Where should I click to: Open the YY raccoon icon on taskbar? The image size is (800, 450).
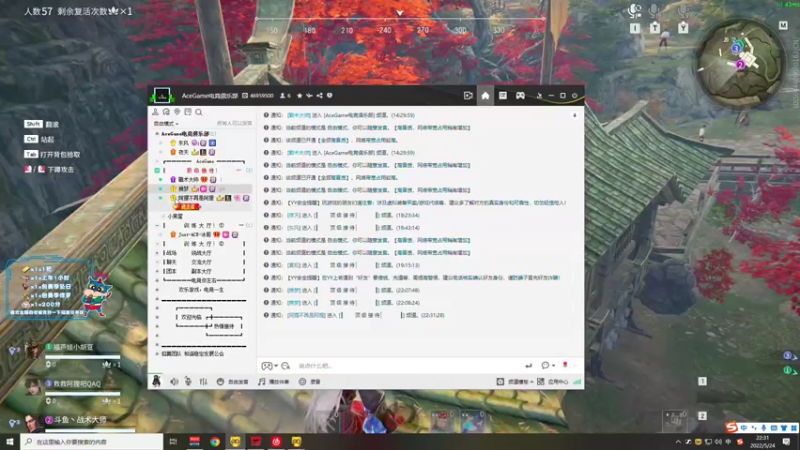tap(235, 442)
